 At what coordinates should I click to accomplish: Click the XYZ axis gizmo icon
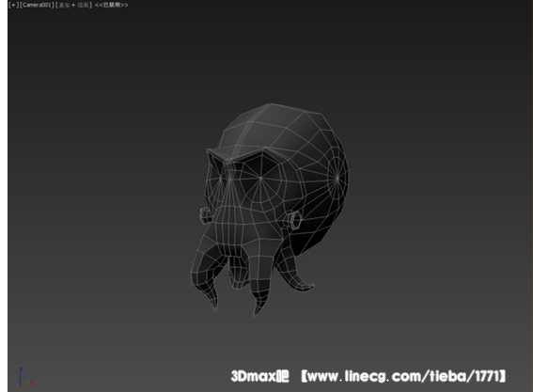coord(25,377)
